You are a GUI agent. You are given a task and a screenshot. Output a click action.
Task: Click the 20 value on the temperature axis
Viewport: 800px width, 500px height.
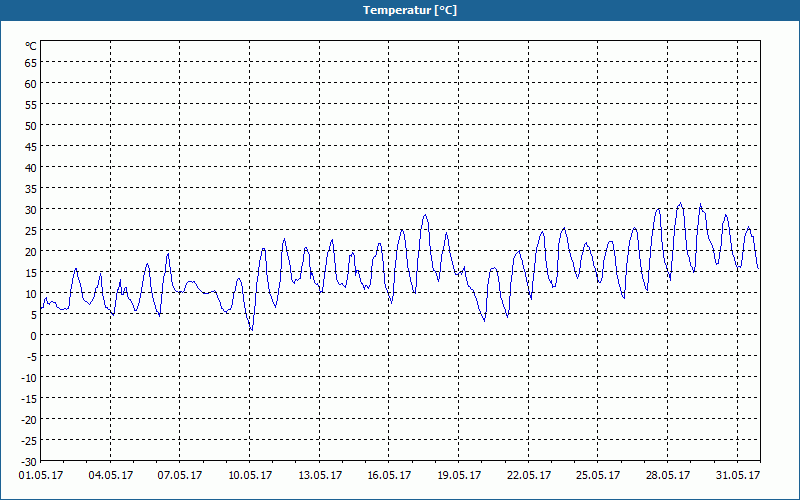point(31,252)
